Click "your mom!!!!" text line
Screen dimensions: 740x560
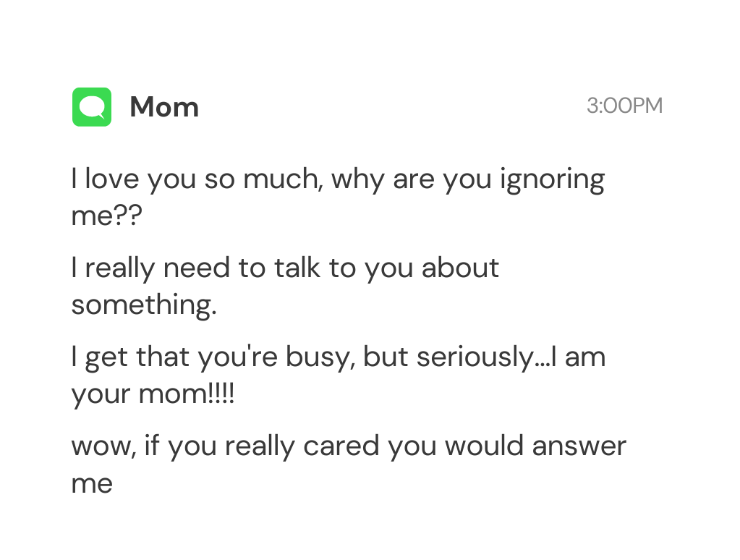[153, 394]
